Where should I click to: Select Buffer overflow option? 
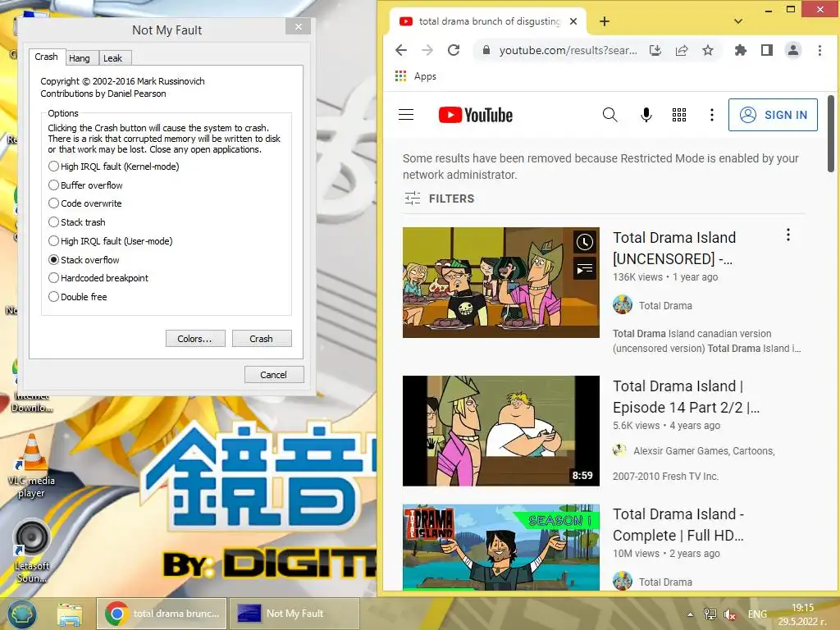pos(85,185)
